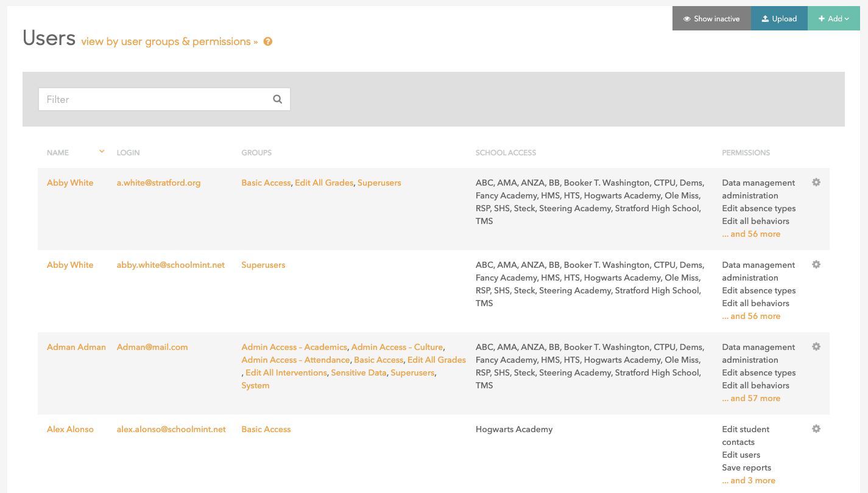868x493 pixels.
Task: Open Alex Alonso's user profile
Action: [70, 429]
